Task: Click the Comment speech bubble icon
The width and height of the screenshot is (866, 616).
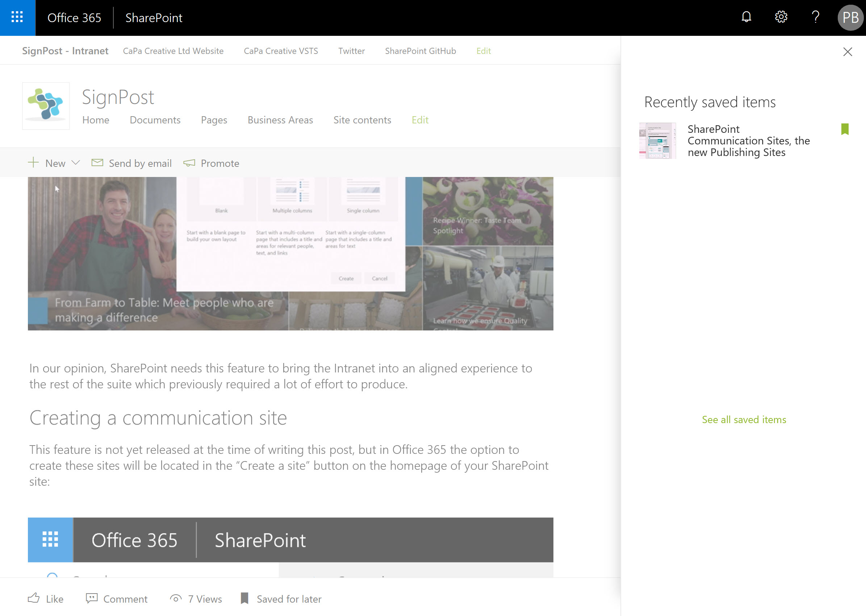Action: point(92,598)
